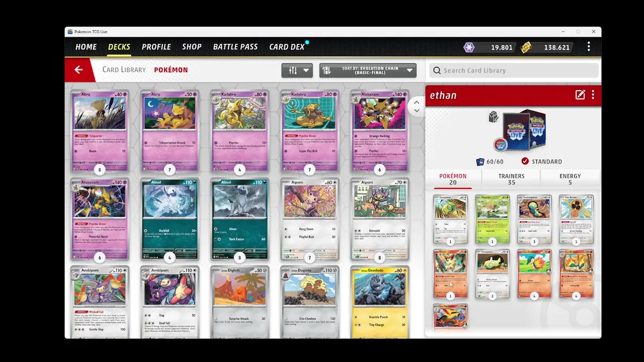Open the Shop tab
The height and width of the screenshot is (362, 644).
[192, 47]
